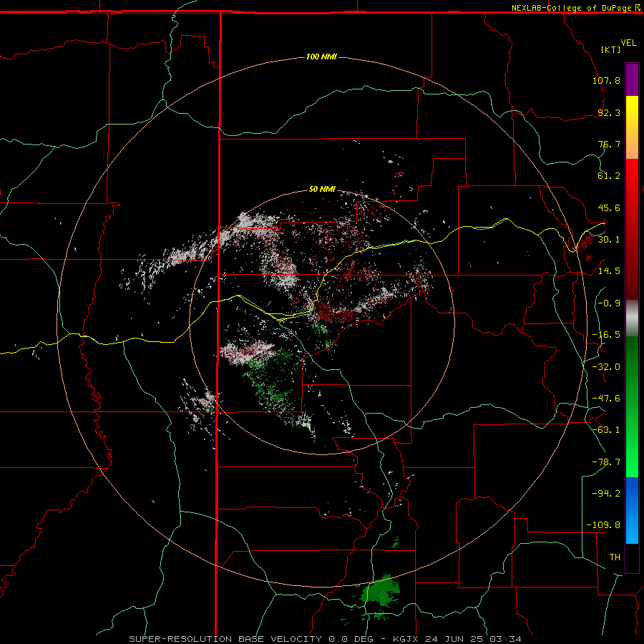Select the -63.1 velocity scale value
This screenshot has height=644, width=644.
[606, 430]
